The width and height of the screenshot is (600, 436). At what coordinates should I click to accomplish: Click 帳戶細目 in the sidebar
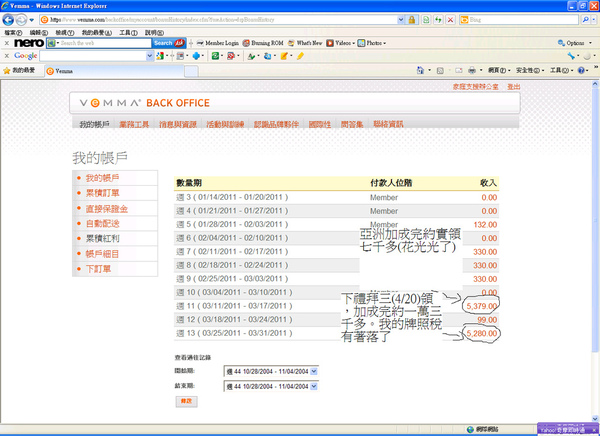[103, 254]
